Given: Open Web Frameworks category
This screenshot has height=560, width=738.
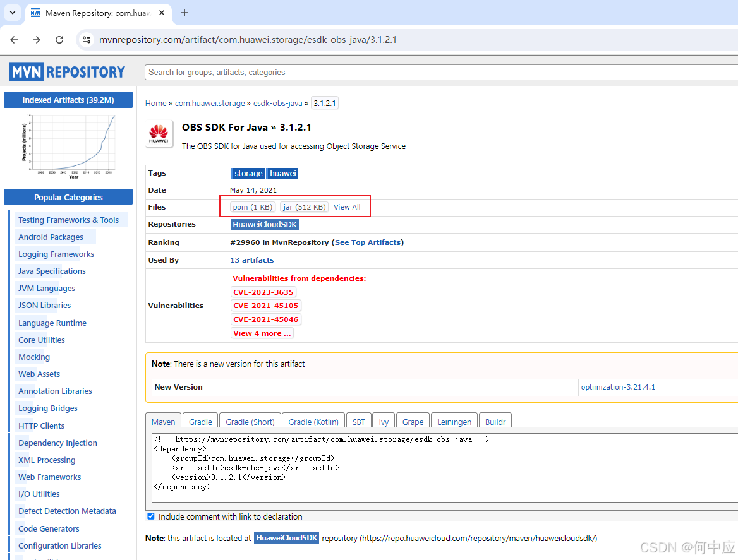Looking at the screenshot, I should [x=49, y=477].
